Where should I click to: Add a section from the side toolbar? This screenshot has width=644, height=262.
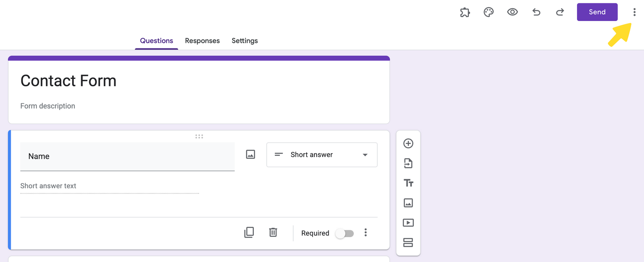[x=408, y=242]
